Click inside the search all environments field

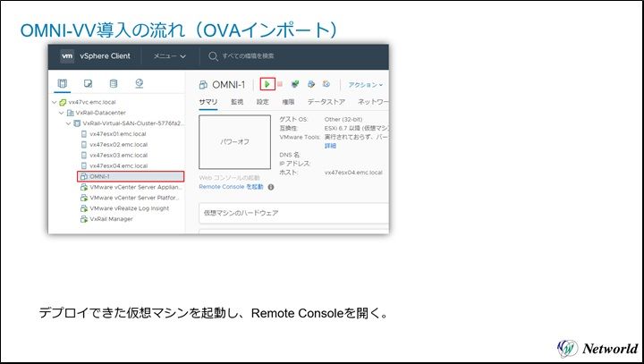(x=248, y=55)
